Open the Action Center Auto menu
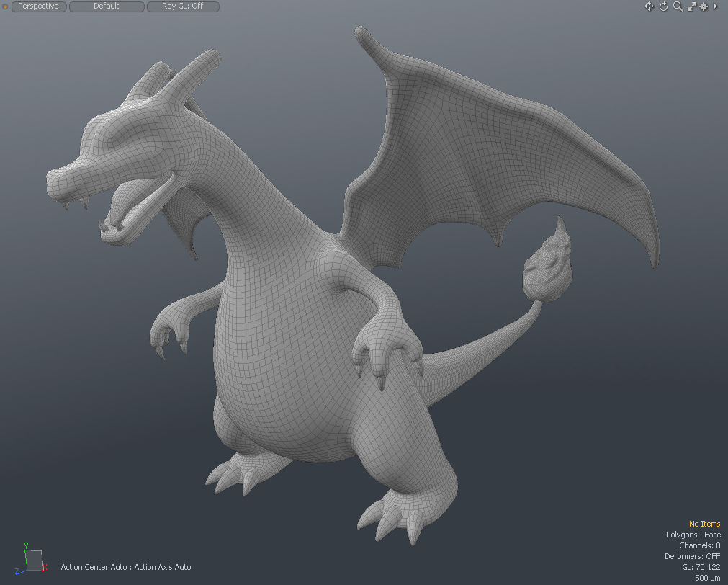The height and width of the screenshot is (585, 728). point(93,567)
